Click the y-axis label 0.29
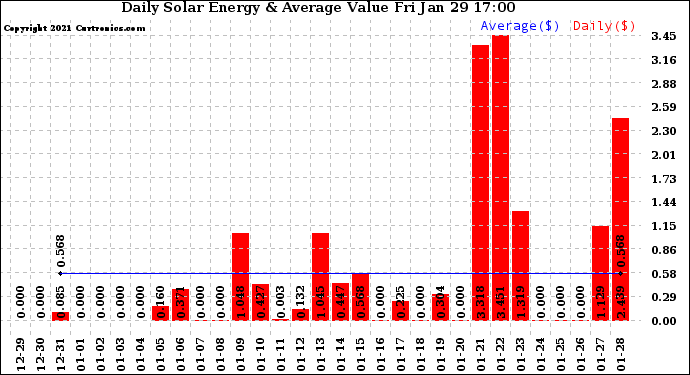The width and height of the screenshot is (690, 375). coord(664,297)
